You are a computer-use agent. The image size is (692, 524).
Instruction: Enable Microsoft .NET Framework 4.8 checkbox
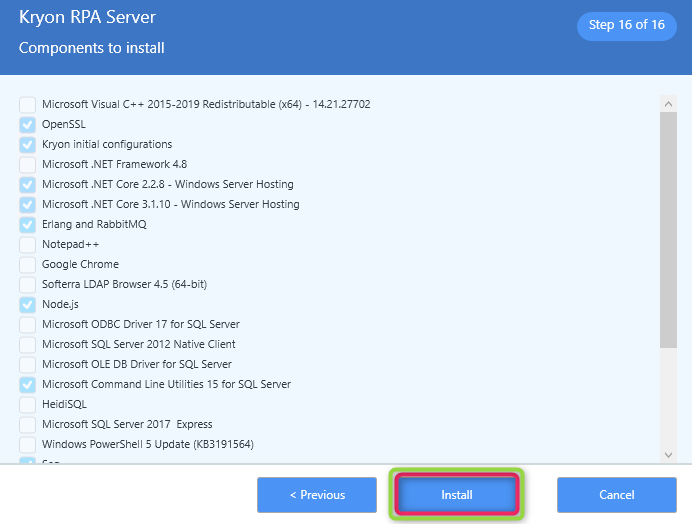coord(27,165)
